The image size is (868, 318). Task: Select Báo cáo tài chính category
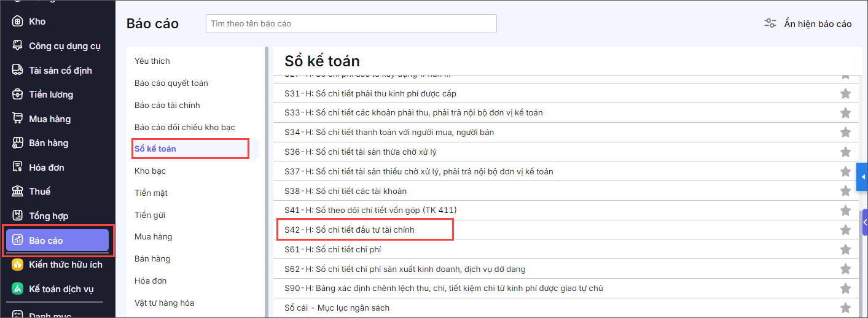click(x=167, y=105)
